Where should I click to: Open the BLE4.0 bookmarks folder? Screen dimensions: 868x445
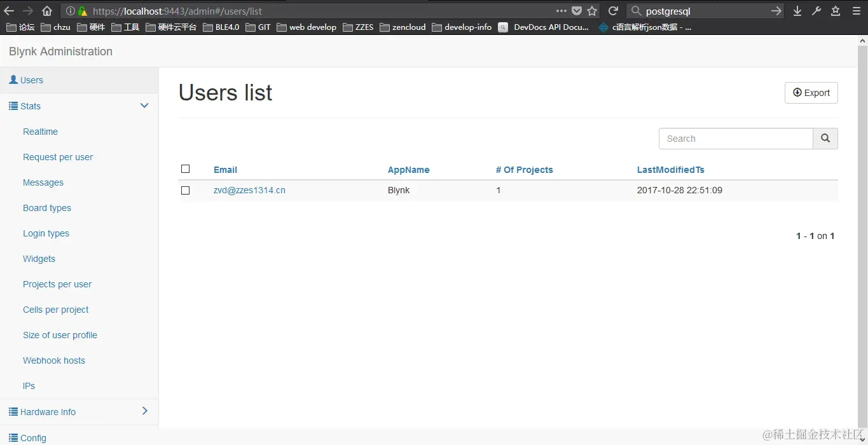pos(221,27)
